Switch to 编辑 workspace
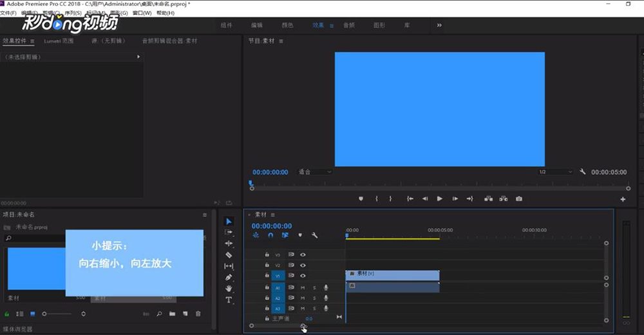Screen dimensions: 644x335 tap(257, 25)
